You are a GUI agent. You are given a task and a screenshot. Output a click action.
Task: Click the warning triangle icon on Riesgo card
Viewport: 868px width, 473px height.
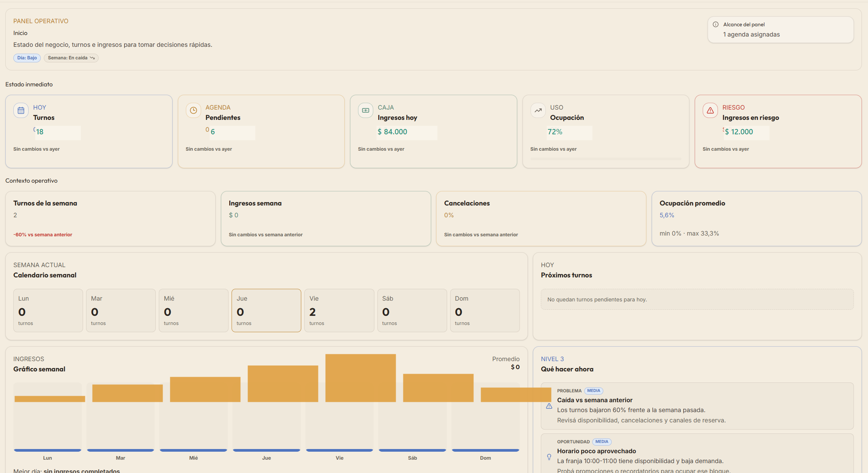pos(710,110)
